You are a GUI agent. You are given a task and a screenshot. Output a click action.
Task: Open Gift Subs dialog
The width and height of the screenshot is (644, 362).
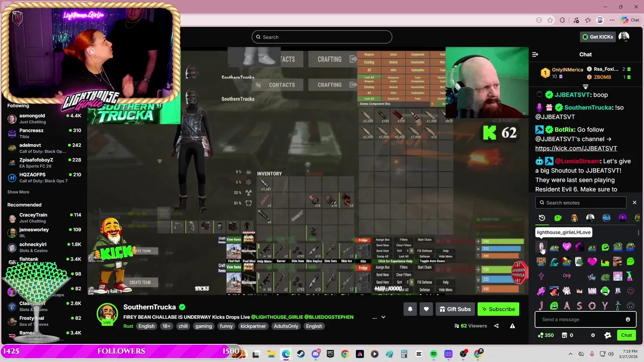[x=455, y=309]
